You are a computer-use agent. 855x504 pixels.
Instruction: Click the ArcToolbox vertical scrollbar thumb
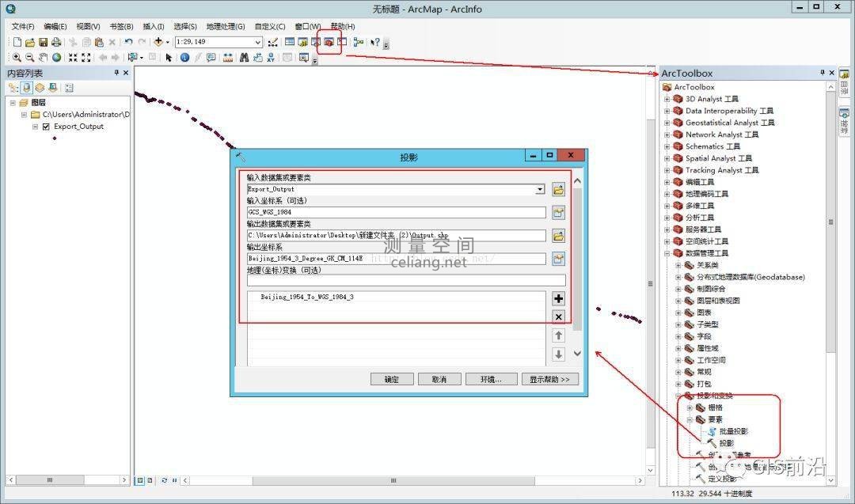coord(830,222)
